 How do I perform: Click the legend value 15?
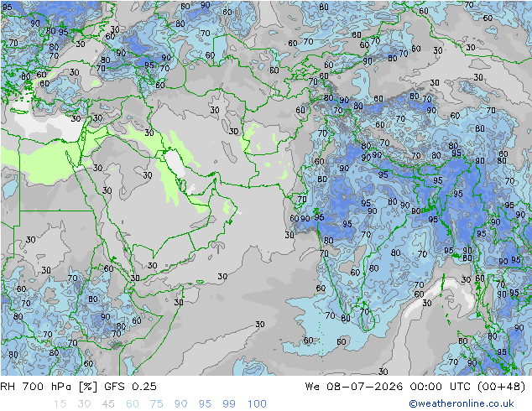coord(60,404)
